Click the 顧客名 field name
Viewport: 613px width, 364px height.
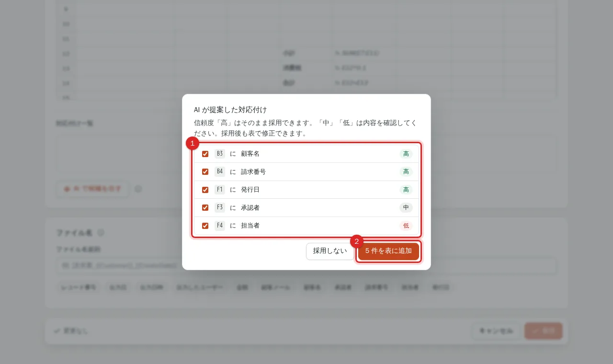coord(250,154)
